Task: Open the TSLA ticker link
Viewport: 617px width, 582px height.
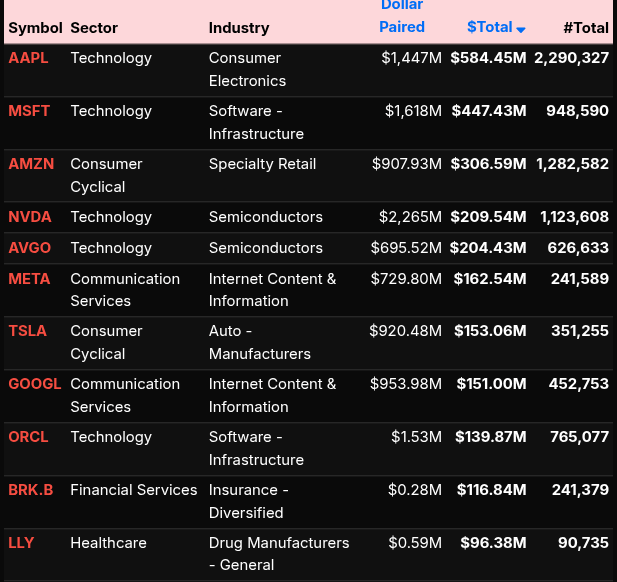Action: (27, 331)
